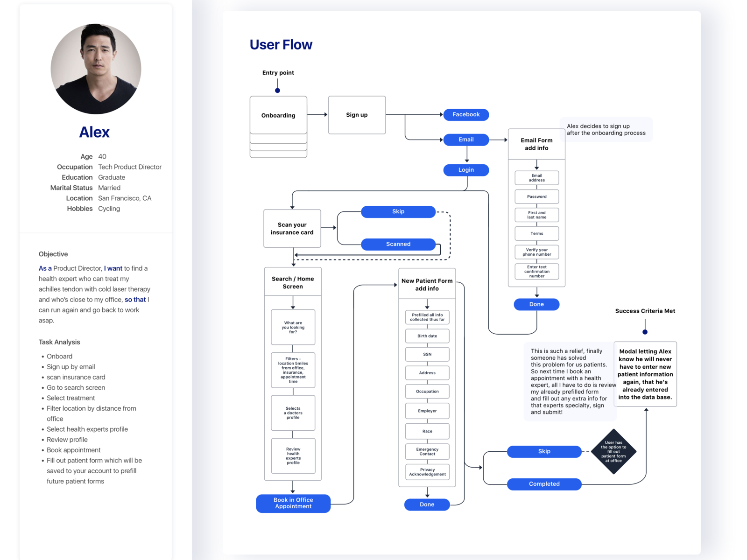Click the Terms item in the email form

point(536,233)
